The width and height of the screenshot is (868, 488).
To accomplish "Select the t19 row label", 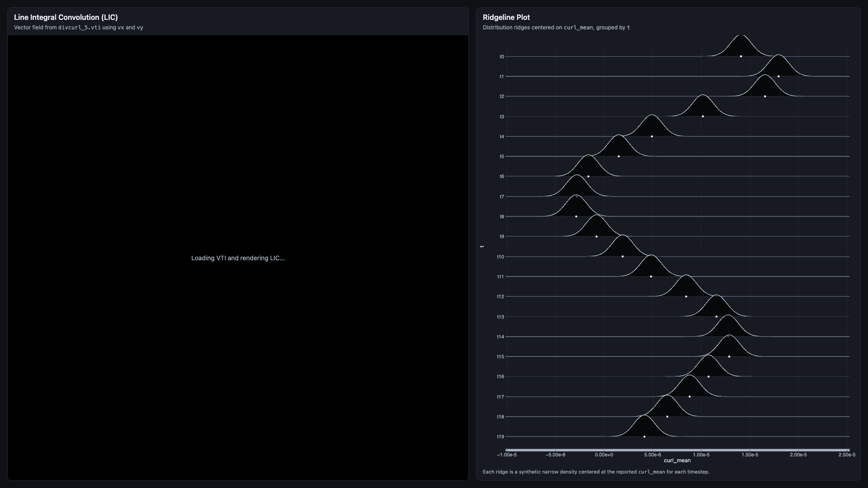I will [500, 436].
